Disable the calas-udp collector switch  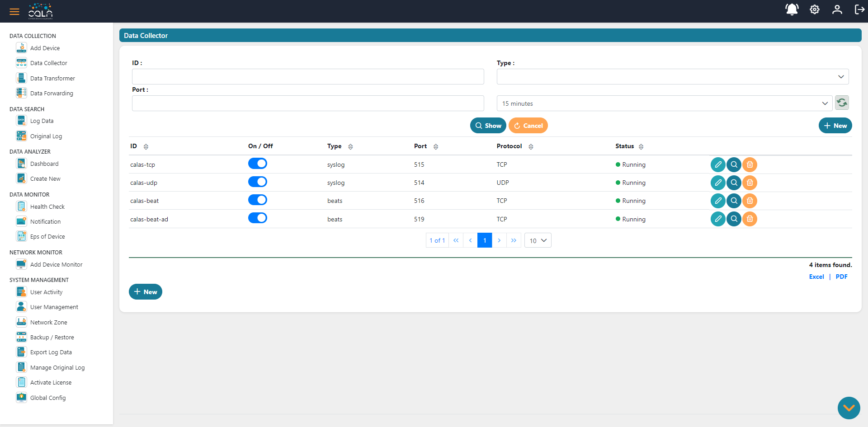coord(257,182)
